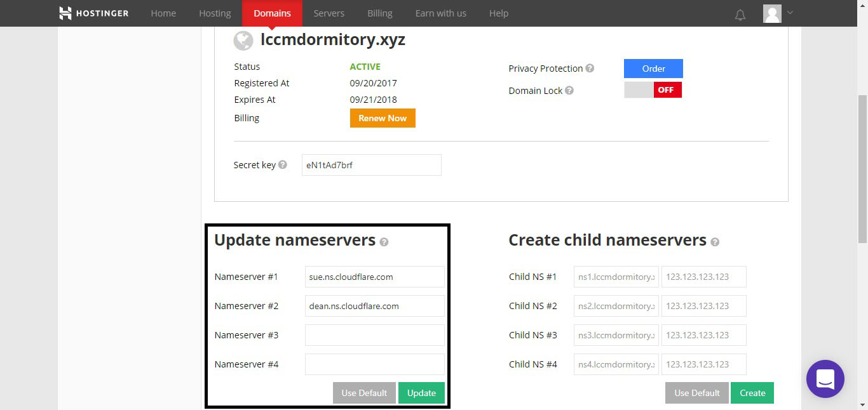Viewport: 868px width, 410px height.
Task: Click Child NS #4 hostname field
Action: (x=616, y=364)
